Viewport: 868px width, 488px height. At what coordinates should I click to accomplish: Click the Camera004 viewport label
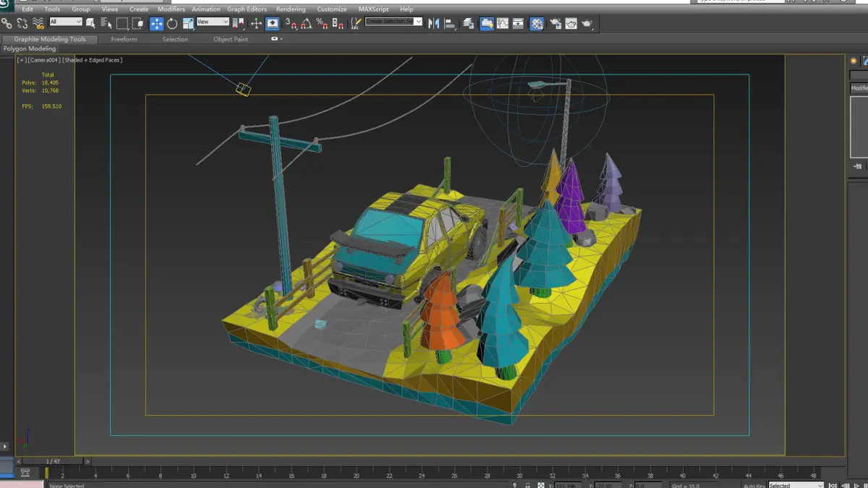pos(45,60)
